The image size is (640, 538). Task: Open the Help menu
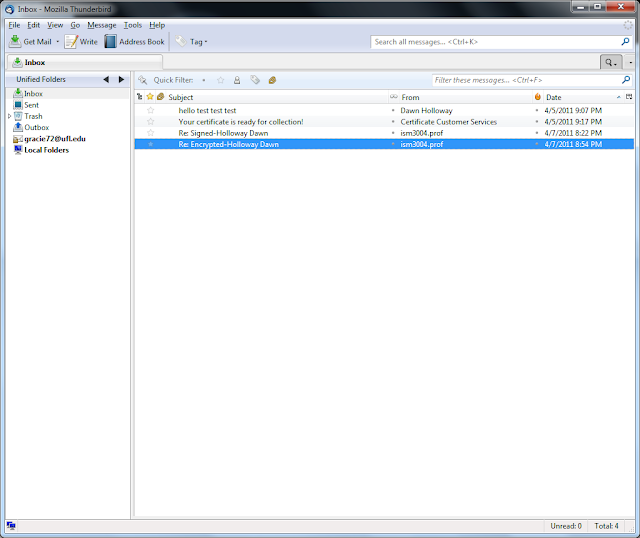(157, 25)
